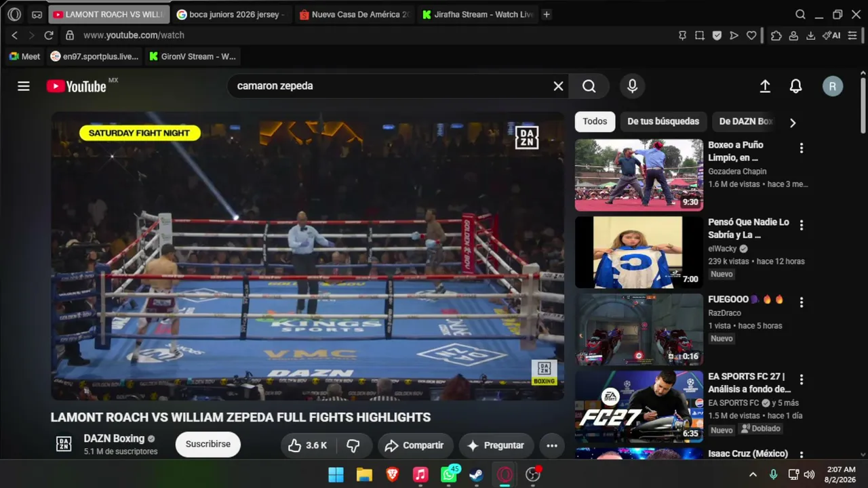
Task: Open more actions menu below the video
Action: [552, 445]
